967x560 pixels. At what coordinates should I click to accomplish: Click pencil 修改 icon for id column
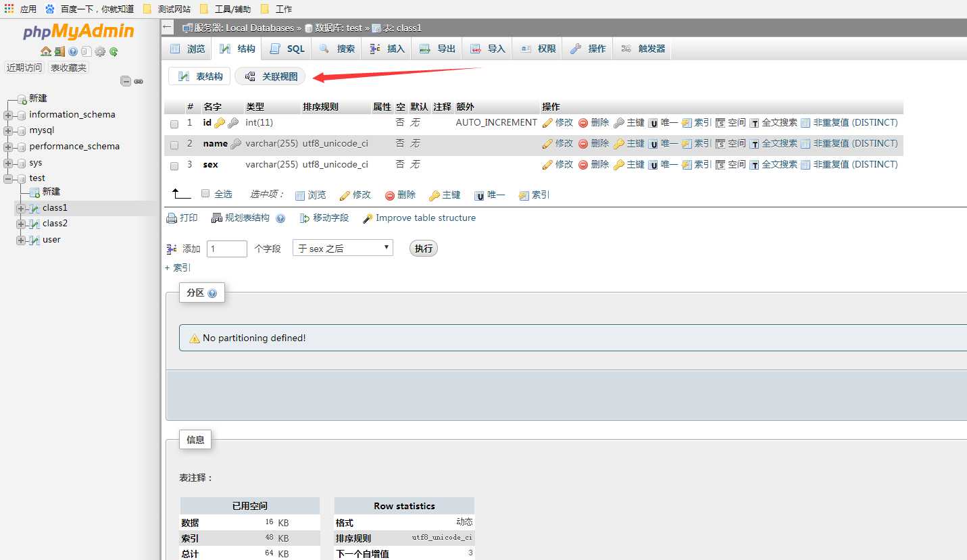click(x=547, y=123)
